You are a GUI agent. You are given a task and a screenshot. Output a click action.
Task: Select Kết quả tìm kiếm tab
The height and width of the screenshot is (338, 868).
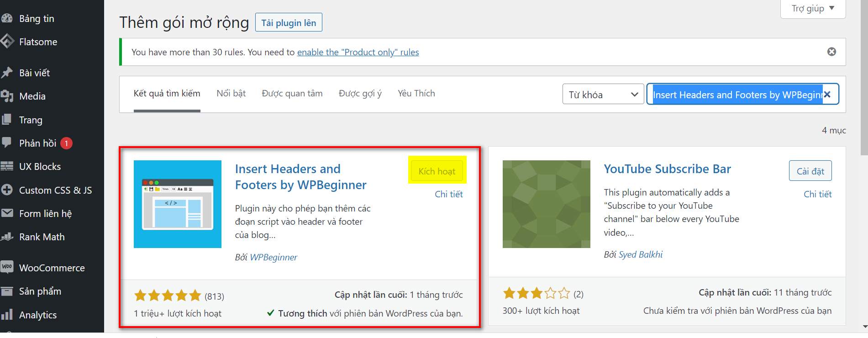tap(167, 94)
